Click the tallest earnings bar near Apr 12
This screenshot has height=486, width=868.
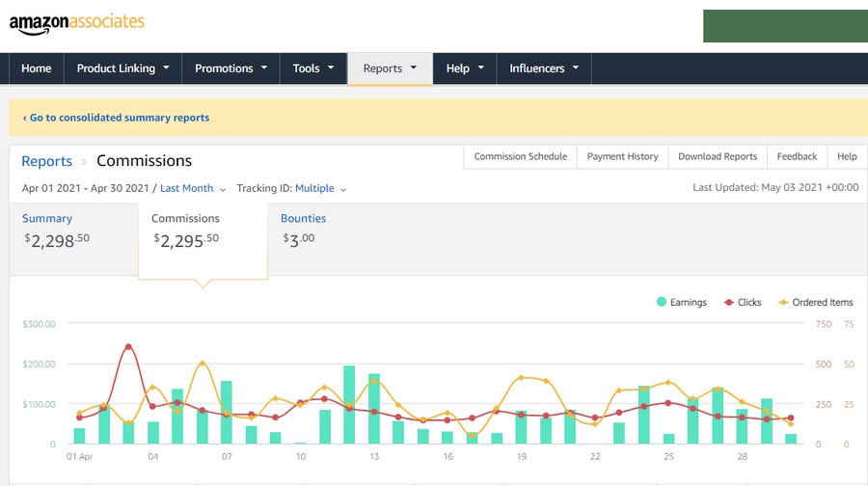pos(349,405)
